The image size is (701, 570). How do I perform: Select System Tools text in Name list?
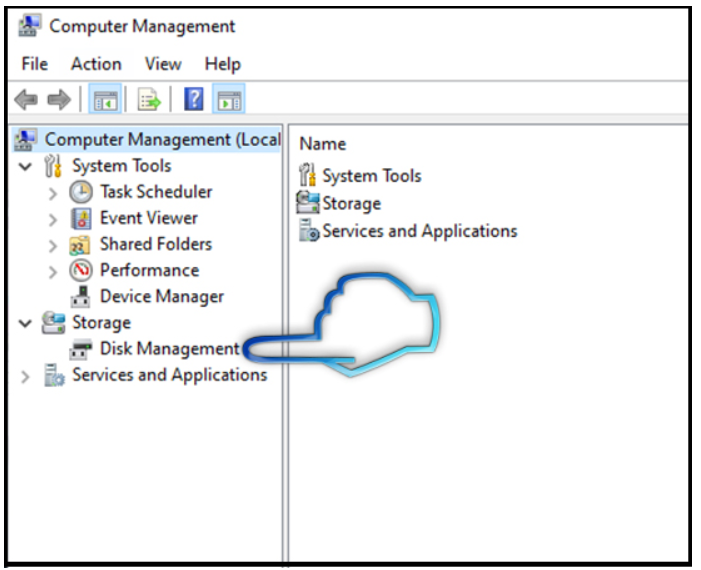(x=372, y=176)
